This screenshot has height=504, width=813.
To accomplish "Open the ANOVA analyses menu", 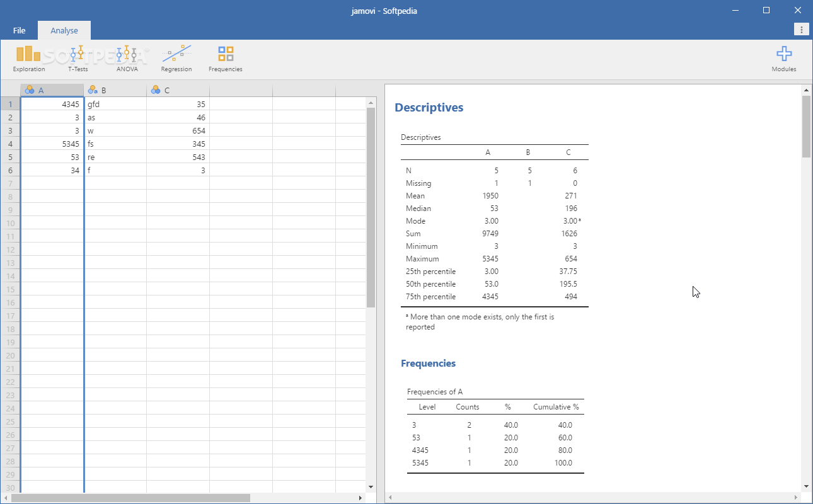I will click(x=127, y=59).
